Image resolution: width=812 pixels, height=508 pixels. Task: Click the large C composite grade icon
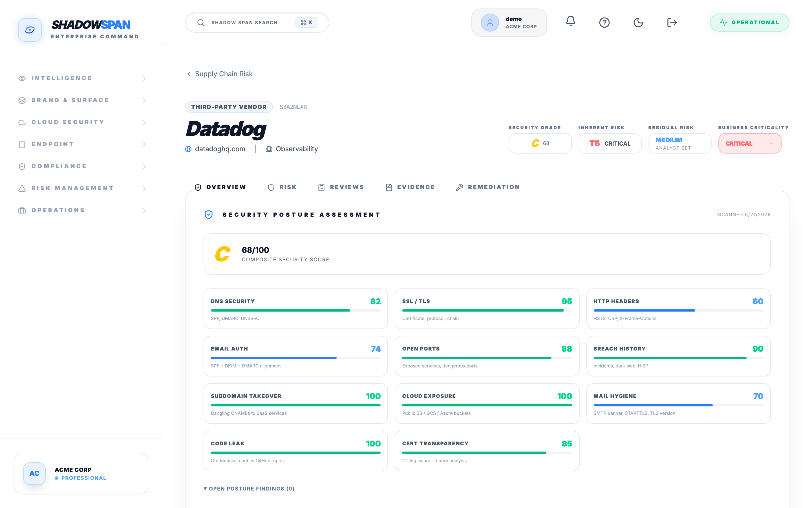(222, 254)
